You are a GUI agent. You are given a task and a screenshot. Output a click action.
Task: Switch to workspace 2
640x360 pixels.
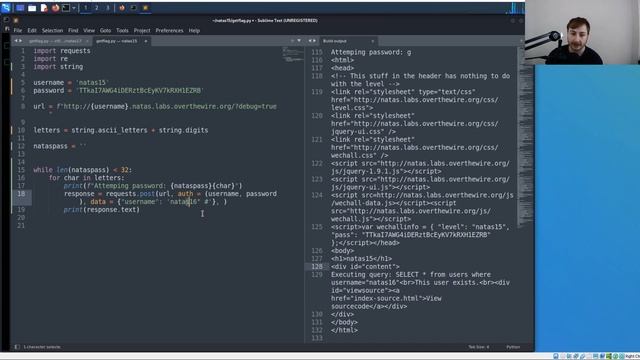[97, 8]
